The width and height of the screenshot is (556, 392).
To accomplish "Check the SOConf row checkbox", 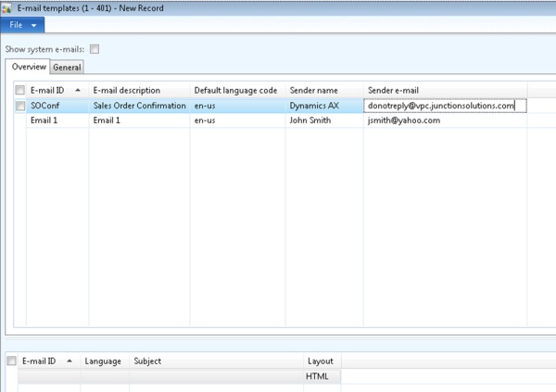I will pos(19,106).
